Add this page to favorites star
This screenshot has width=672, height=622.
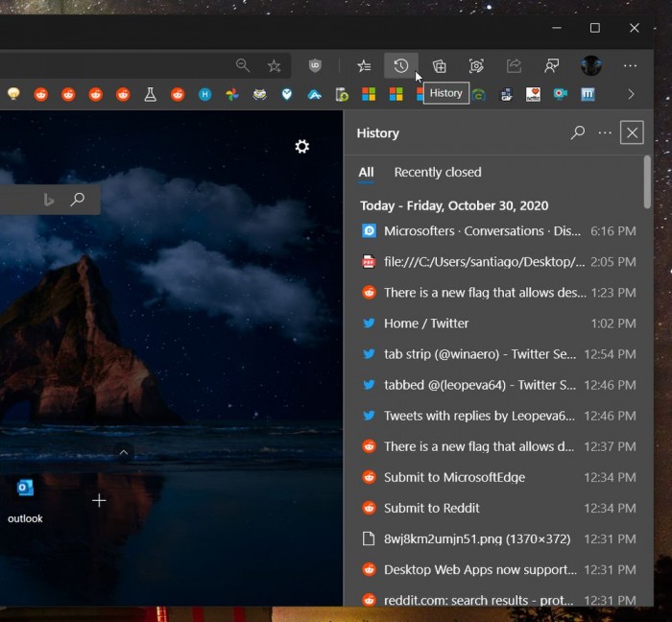(x=274, y=65)
